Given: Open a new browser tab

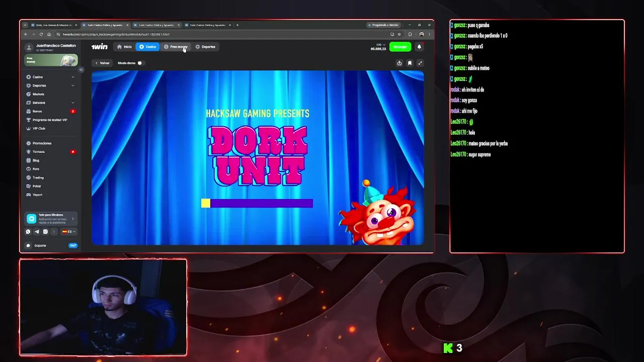Looking at the screenshot, I should [x=237, y=25].
